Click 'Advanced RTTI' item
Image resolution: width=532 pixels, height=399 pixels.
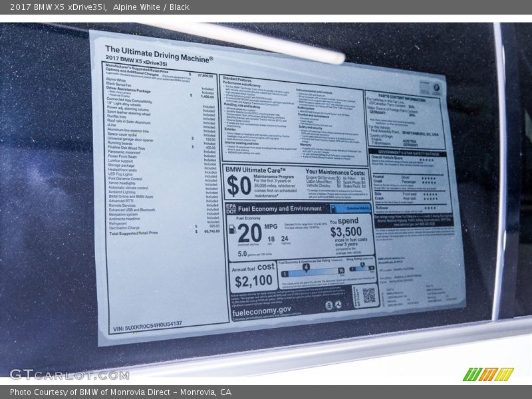121,201
